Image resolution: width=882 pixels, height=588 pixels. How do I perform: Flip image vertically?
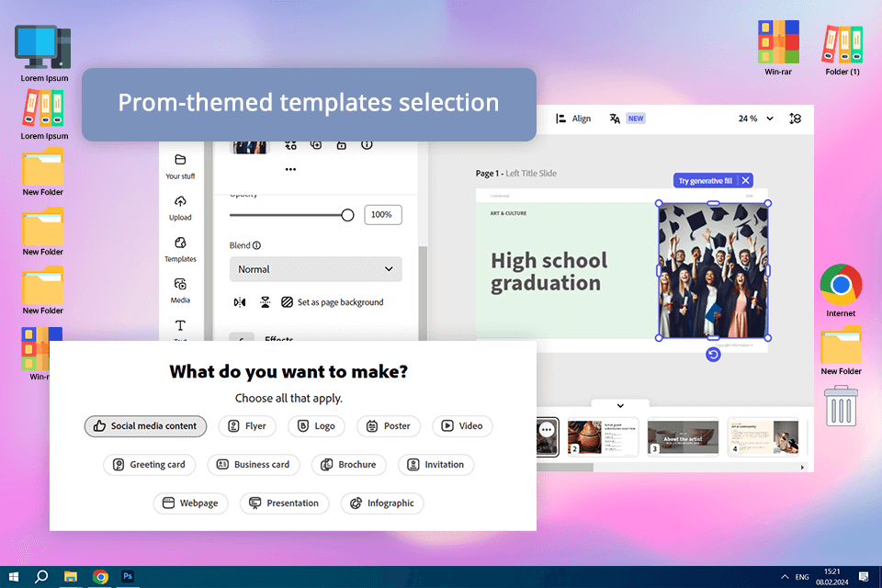click(x=265, y=302)
